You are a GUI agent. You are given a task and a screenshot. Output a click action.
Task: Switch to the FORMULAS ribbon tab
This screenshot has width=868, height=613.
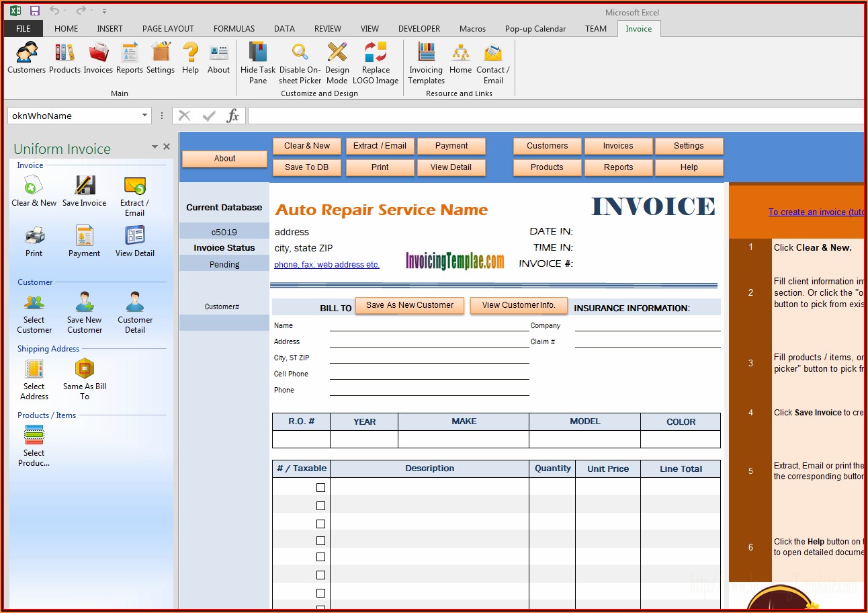pos(234,29)
